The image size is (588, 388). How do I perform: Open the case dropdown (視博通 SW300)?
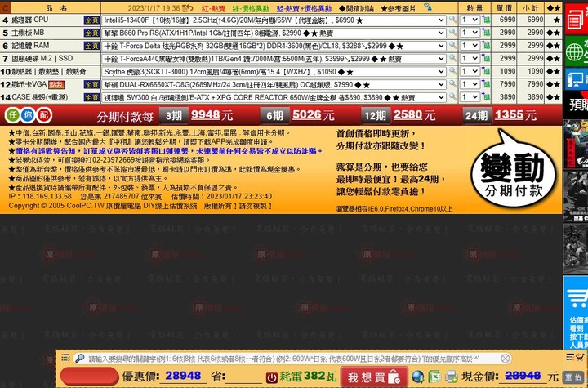274,97
